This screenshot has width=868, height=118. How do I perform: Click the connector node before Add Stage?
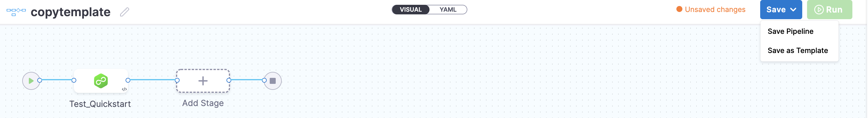[177, 80]
